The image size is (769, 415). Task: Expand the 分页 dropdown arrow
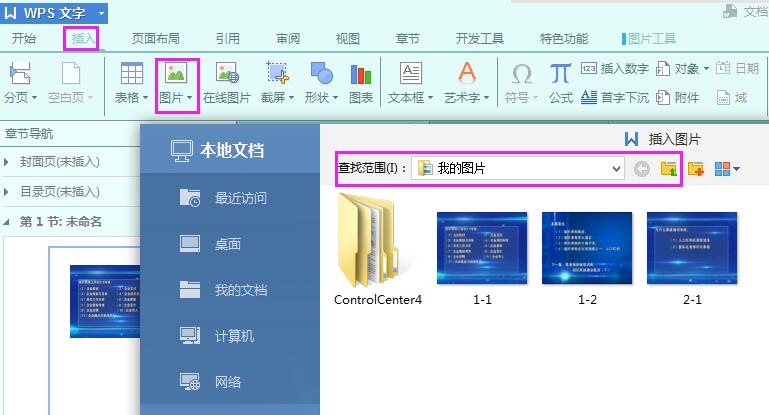click(x=34, y=98)
